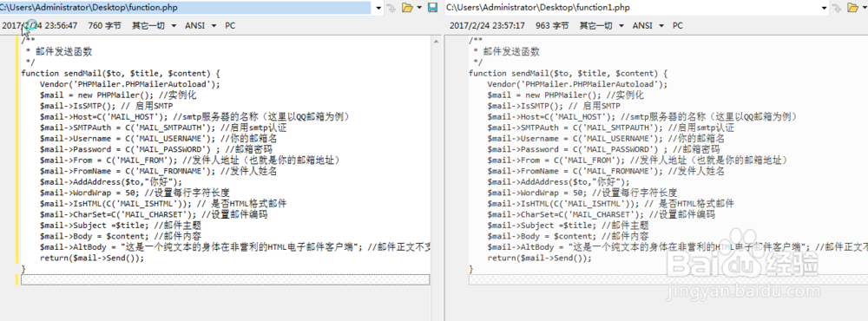The image size is (868, 321).
Task: Click the left pane's PC line-ending label
Action: pos(230,25)
